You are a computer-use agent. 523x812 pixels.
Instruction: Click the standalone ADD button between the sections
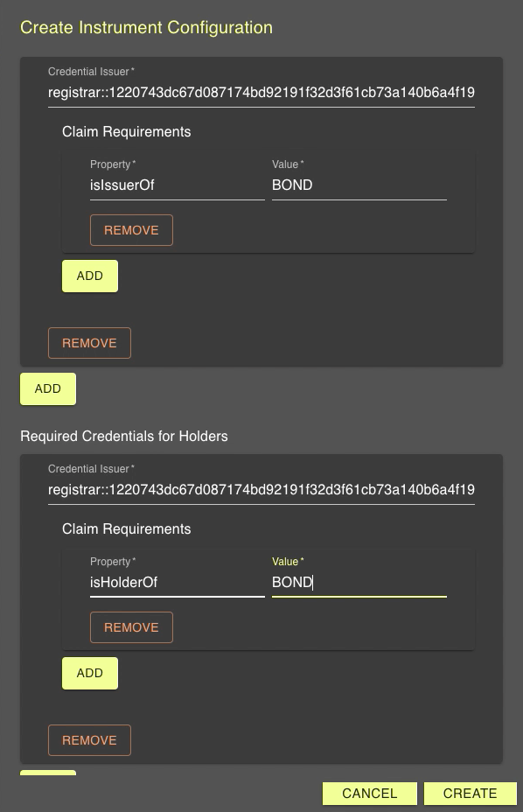click(x=47, y=388)
